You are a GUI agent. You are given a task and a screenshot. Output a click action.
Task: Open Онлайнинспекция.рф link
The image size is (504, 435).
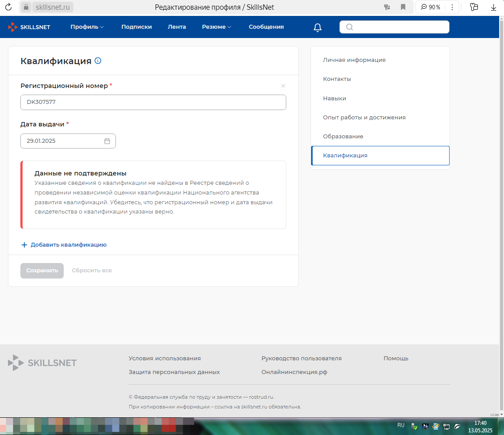[294, 372]
